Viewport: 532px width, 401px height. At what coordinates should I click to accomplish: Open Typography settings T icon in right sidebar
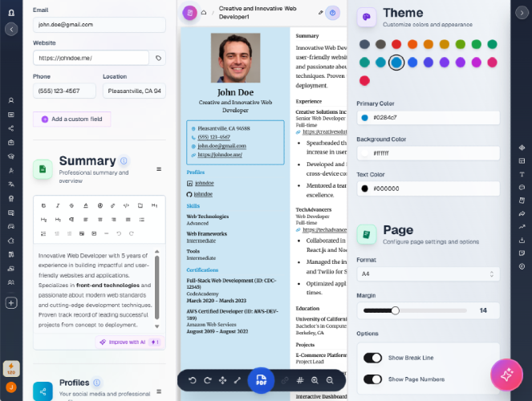coord(522,174)
